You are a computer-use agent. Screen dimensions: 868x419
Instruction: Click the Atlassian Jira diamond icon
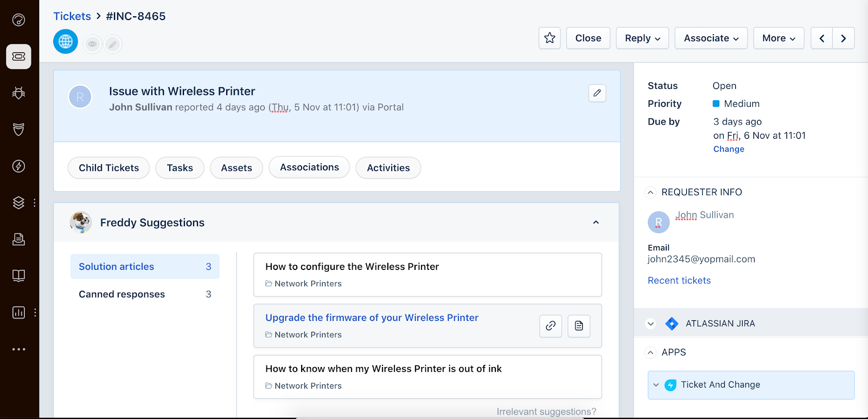pos(672,324)
